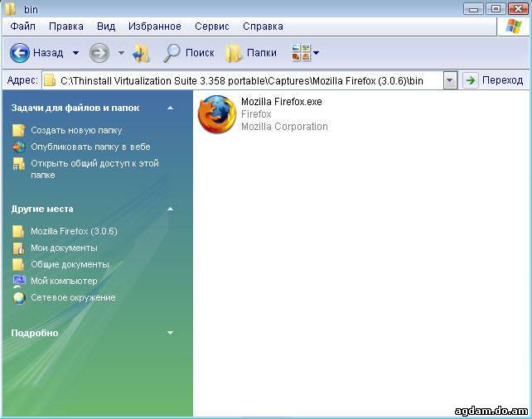Click the Переход button label
Viewport: 532px width, 419px height.
pos(502,80)
